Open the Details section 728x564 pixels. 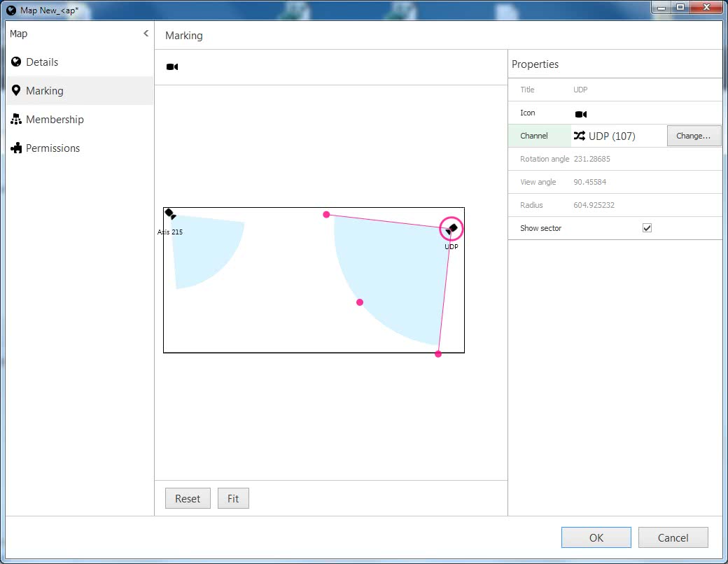click(x=42, y=62)
